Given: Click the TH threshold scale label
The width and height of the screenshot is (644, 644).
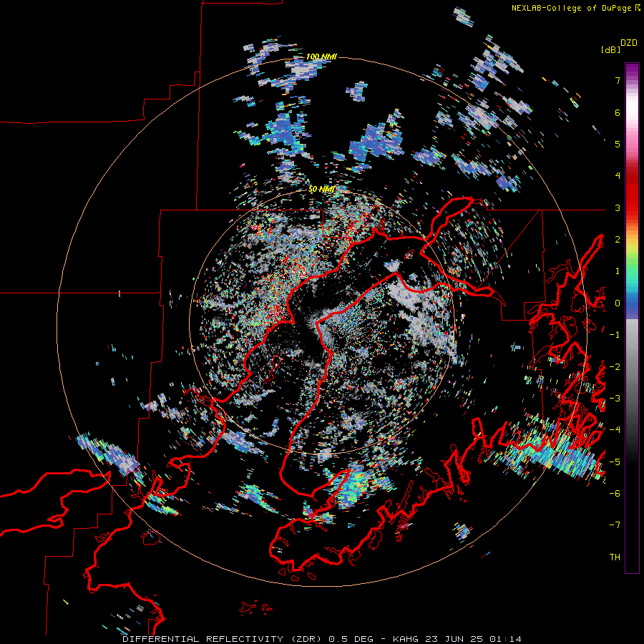Looking at the screenshot, I should point(615,557).
